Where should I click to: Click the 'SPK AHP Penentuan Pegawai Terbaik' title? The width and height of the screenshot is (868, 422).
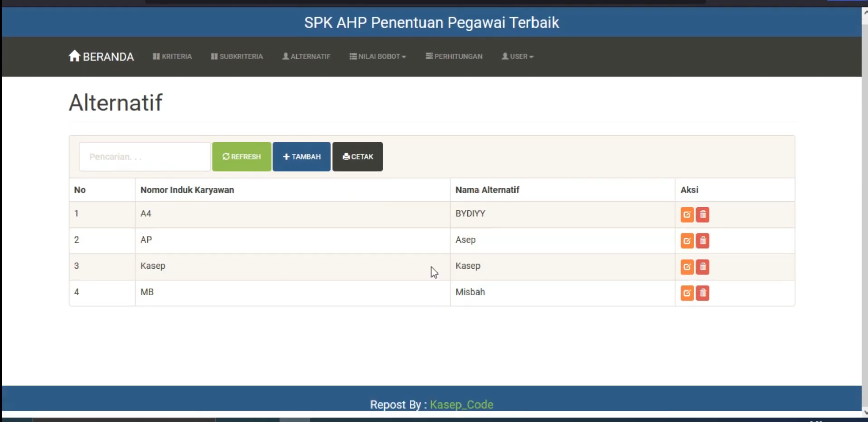point(431,22)
